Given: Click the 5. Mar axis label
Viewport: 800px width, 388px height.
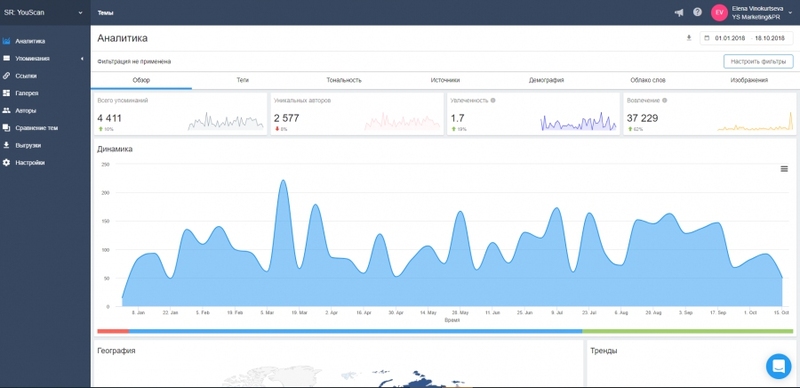Looking at the screenshot, I should click(267, 312).
